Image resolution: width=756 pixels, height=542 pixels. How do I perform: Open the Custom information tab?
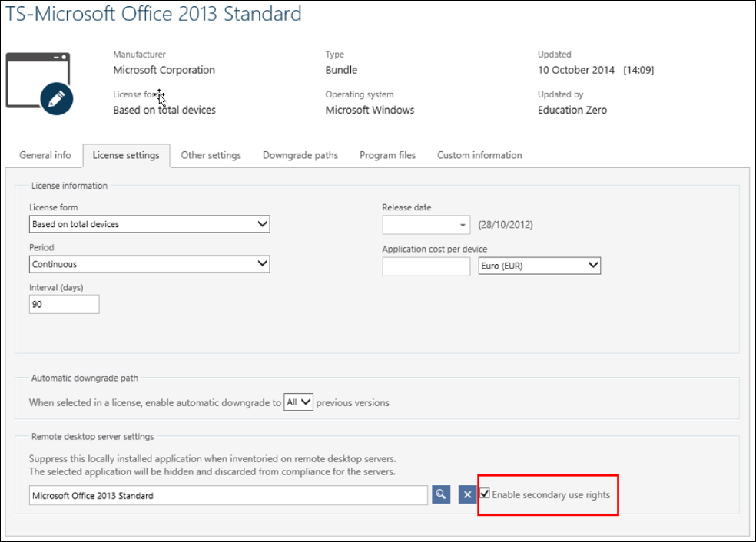coord(479,155)
